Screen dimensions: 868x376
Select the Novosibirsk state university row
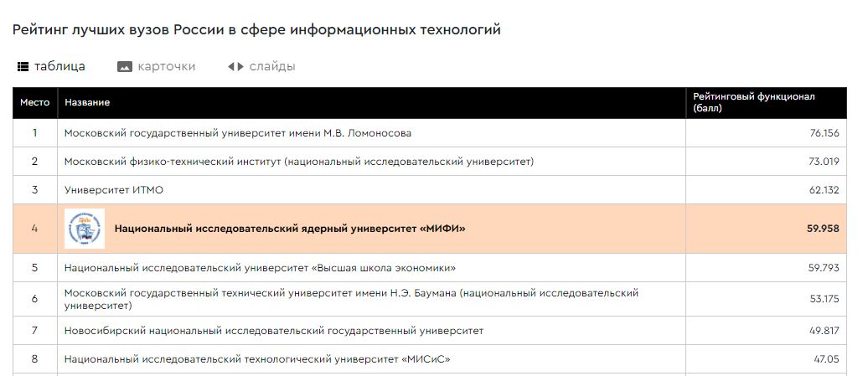click(430, 331)
